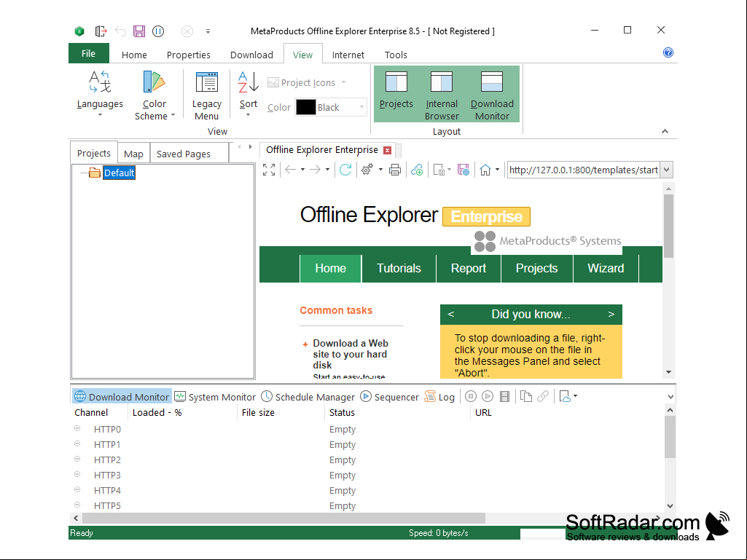Image resolution: width=747 pixels, height=560 pixels.
Task: Switch to the System Monitor tab
Action: tap(215, 397)
